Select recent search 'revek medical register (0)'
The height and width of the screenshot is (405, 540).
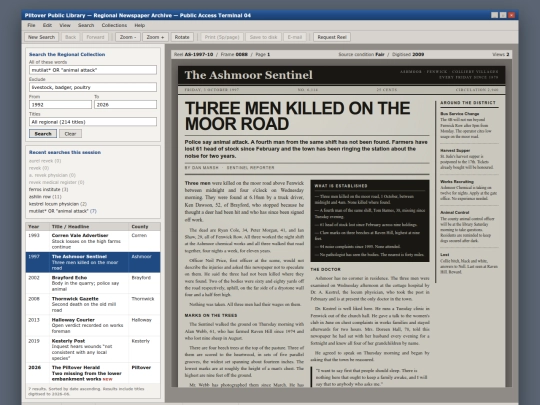coord(56,183)
